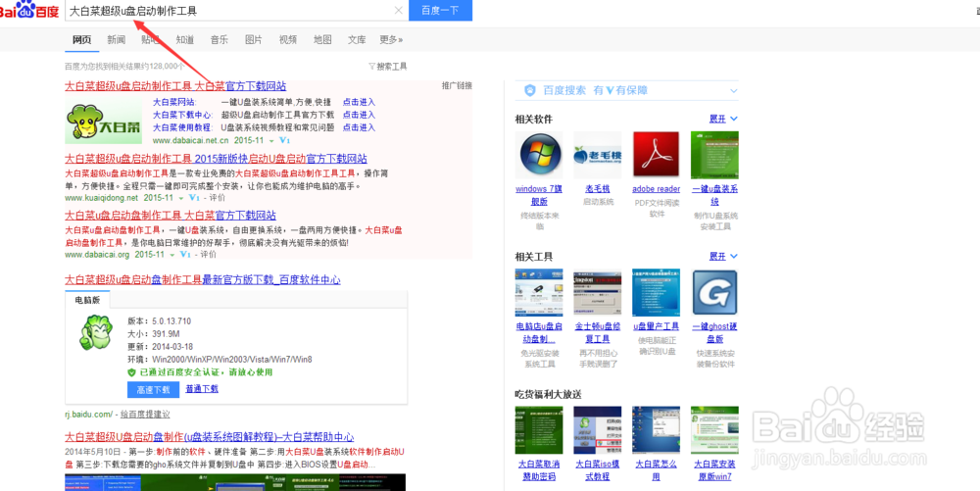Select the 电脑版 tab
The height and width of the screenshot is (491, 980).
coord(87,300)
